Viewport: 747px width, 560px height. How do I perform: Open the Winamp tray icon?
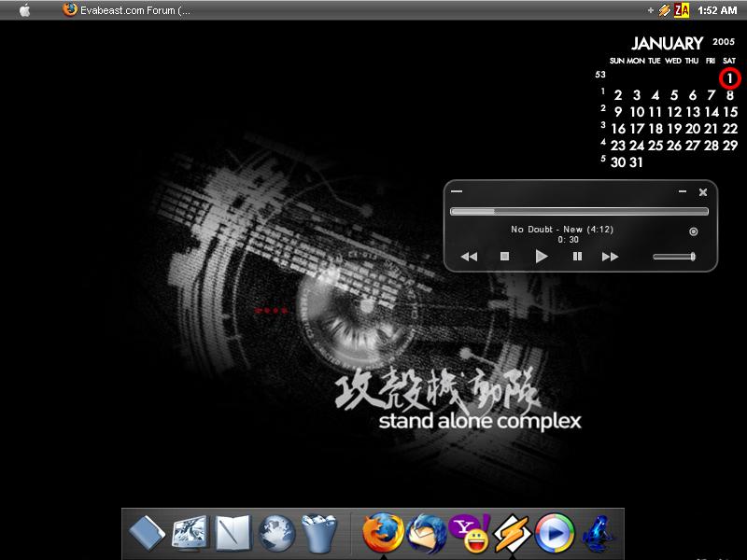pyautogui.click(x=665, y=10)
